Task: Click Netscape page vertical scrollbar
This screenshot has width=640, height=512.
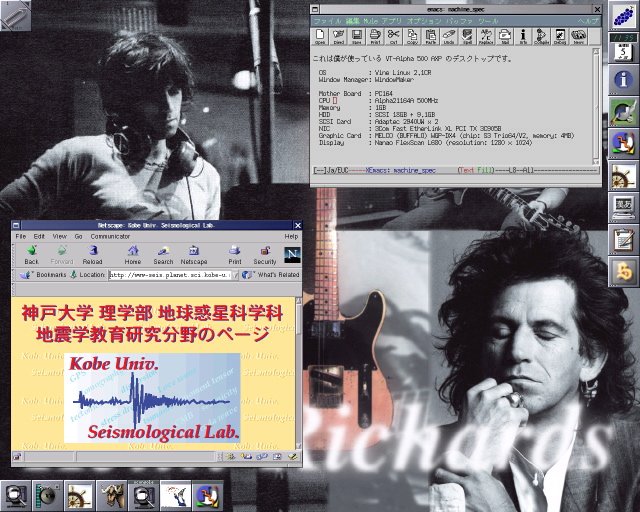Action: [298, 374]
